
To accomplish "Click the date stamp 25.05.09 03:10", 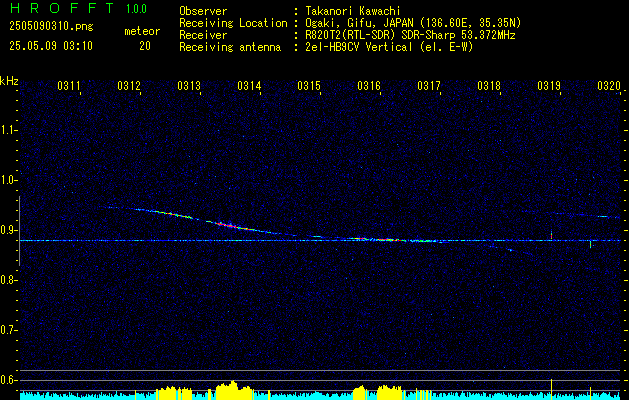I will point(51,46).
